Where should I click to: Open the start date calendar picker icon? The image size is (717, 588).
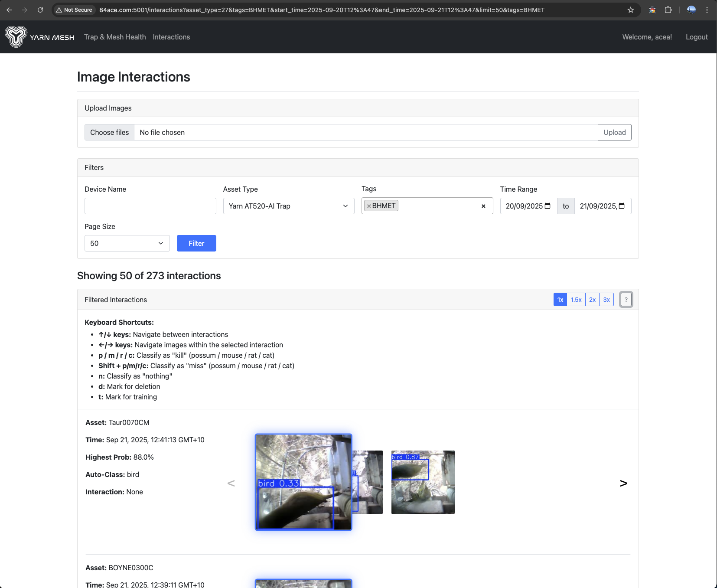pos(548,206)
